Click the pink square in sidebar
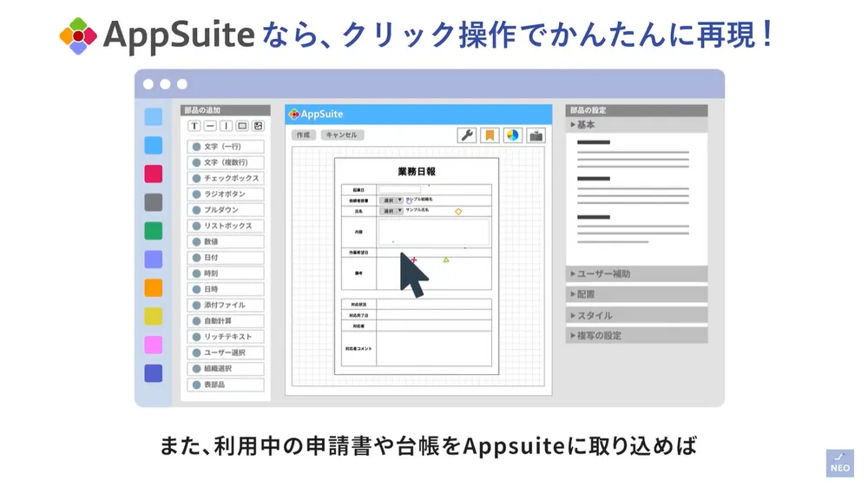The image size is (868, 487). coord(154,345)
